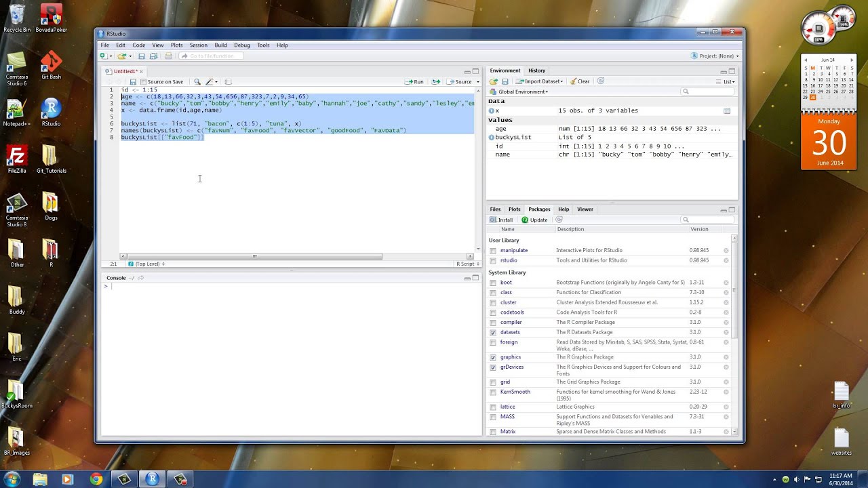This screenshot has height=488, width=868.
Task: Open code tools magic wand
Action: pyautogui.click(x=210, y=81)
